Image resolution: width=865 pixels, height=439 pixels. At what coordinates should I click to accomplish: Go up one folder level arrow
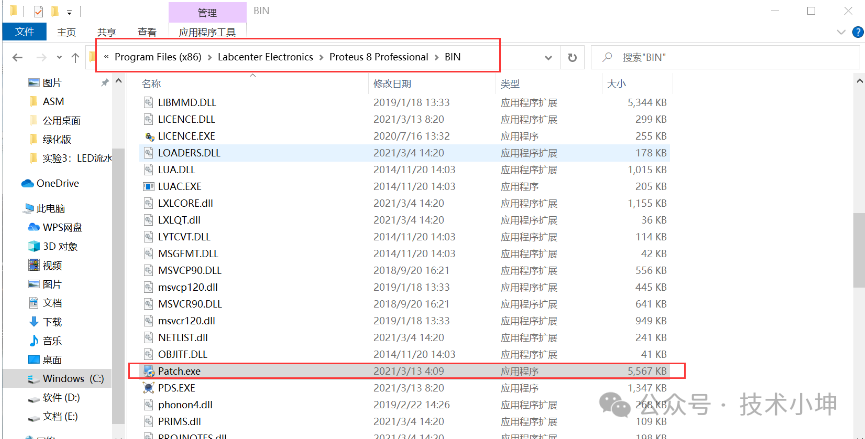tap(76, 57)
